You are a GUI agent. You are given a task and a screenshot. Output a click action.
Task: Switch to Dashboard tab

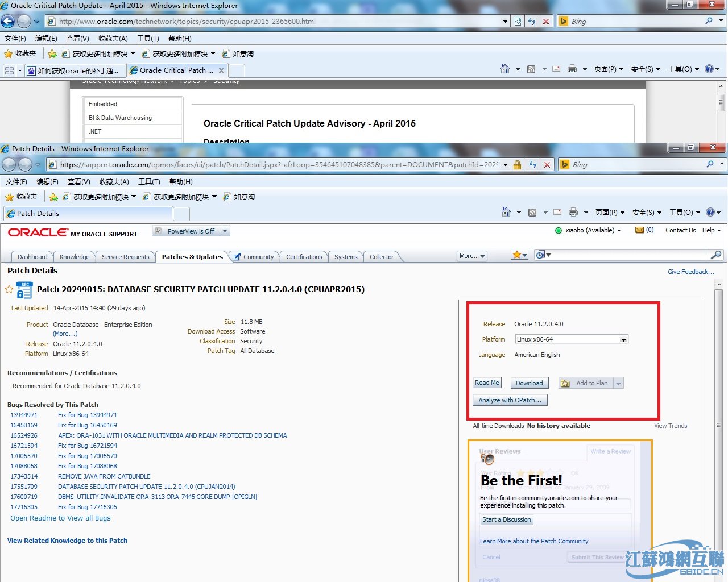[32, 257]
